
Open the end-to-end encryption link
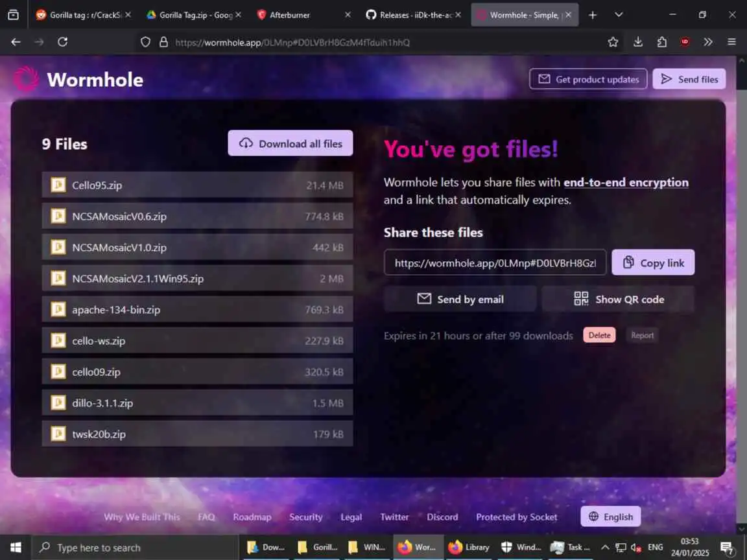(626, 182)
